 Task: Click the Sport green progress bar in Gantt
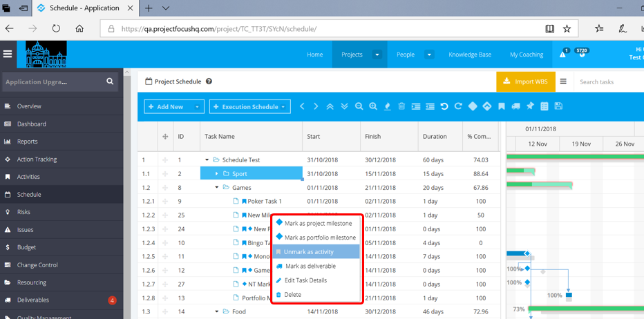click(521, 171)
